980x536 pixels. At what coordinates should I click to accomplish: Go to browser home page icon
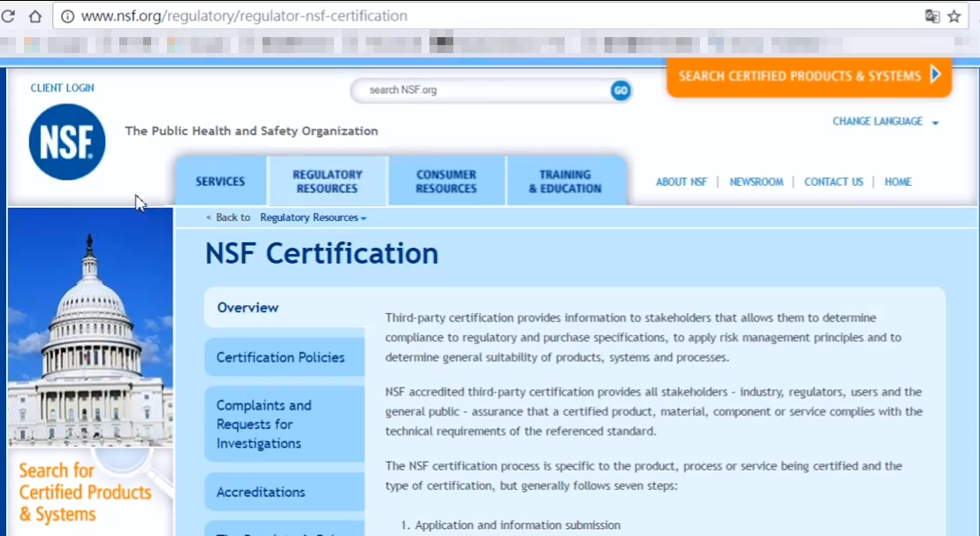point(35,16)
